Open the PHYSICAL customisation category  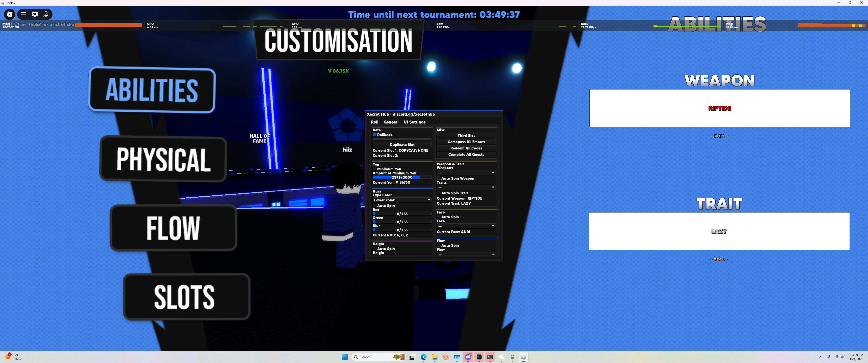click(164, 159)
